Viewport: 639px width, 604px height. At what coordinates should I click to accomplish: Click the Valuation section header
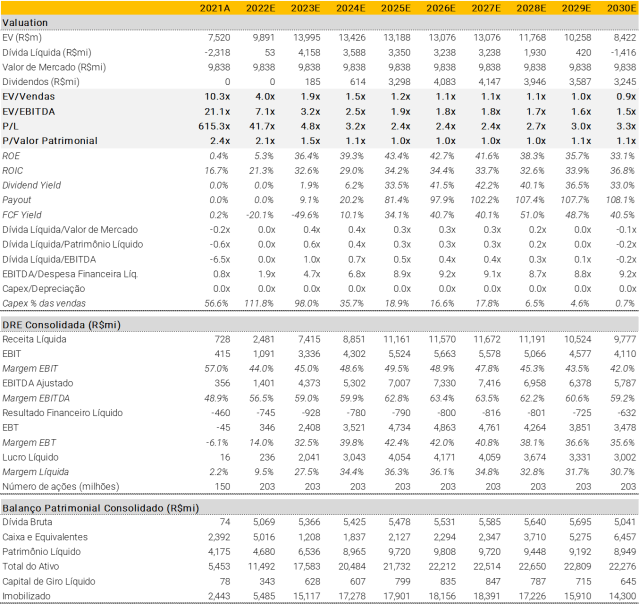point(28,22)
